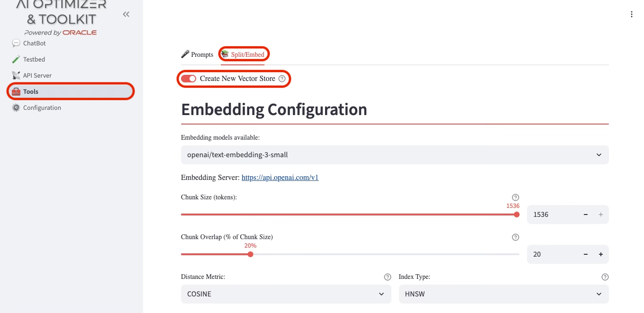Screen dimensions: 644x313
Task: Expand the Embedding models dropdown
Action: coord(394,155)
